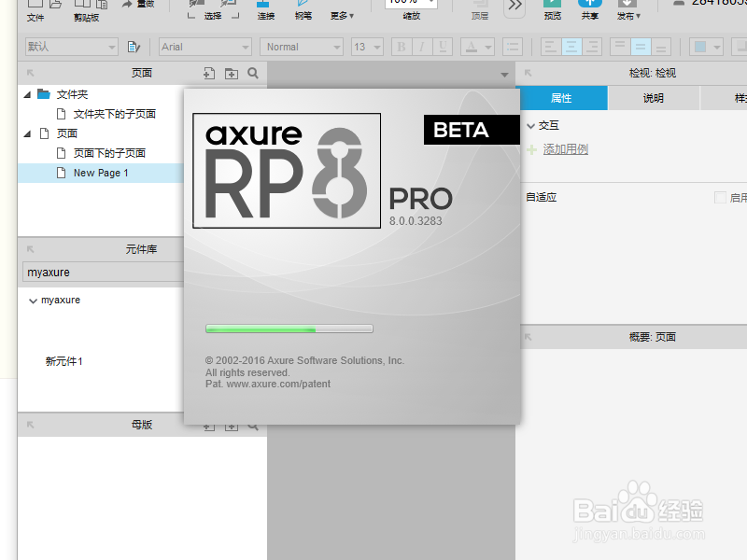Click the 预览 preview toolbar button
747x560 pixels.
click(552, 9)
